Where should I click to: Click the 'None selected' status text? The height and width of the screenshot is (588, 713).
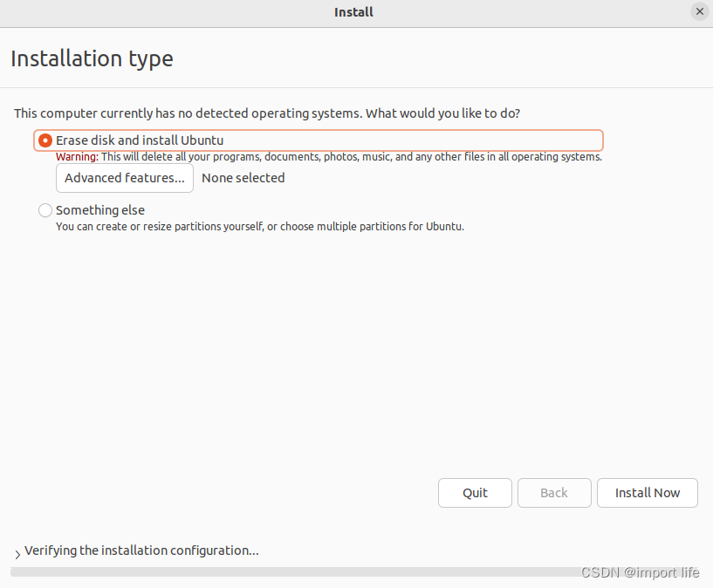pos(243,178)
